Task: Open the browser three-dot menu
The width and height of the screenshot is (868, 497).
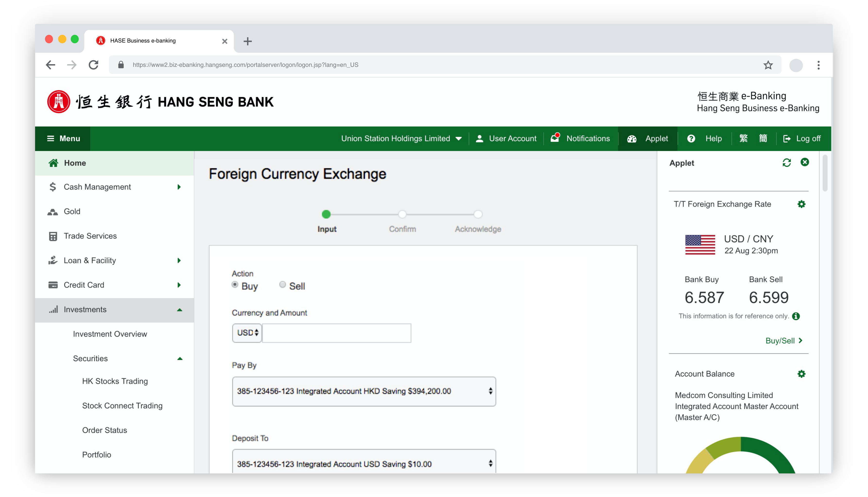Action: (x=818, y=65)
